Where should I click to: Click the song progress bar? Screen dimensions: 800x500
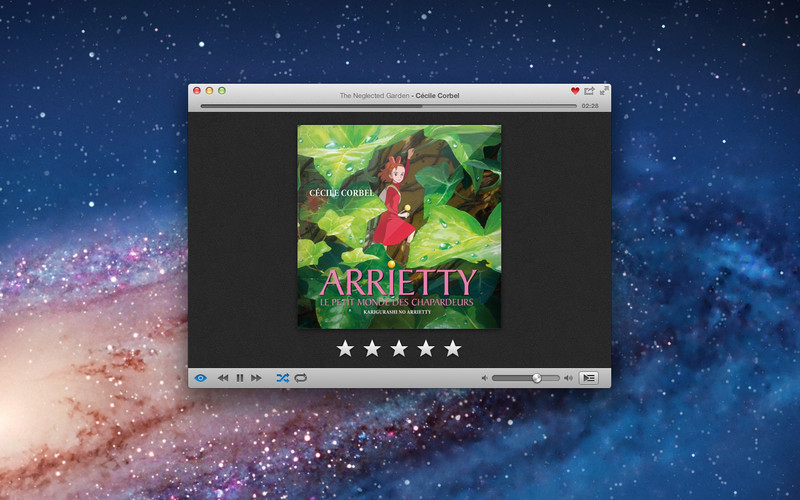coord(388,105)
